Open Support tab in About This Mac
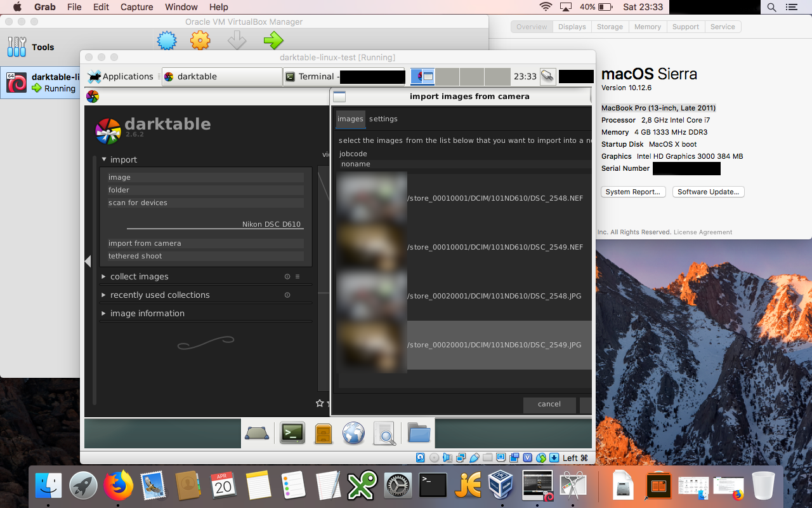This screenshot has width=812, height=508. pyautogui.click(x=686, y=27)
